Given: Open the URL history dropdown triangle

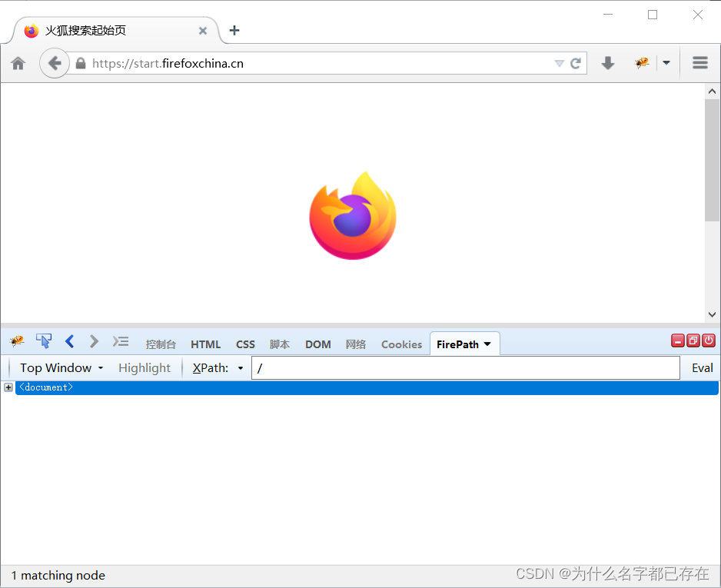Looking at the screenshot, I should pos(559,64).
